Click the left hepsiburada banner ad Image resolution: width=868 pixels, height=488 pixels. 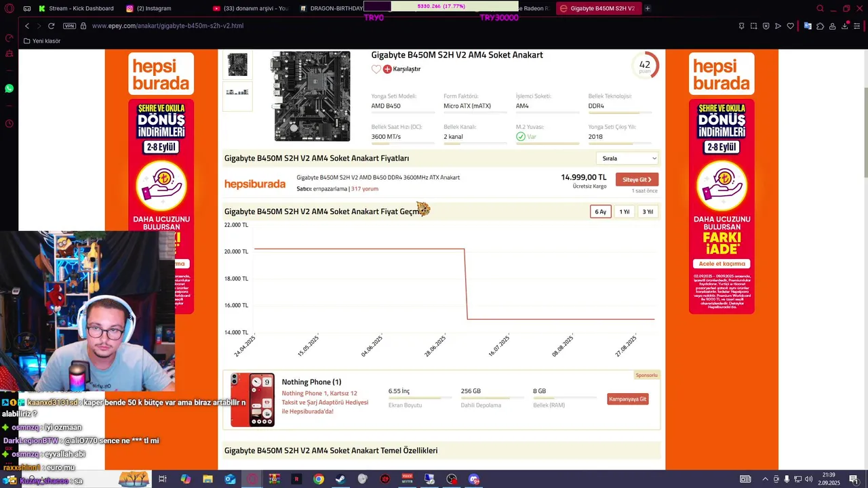[x=161, y=183]
